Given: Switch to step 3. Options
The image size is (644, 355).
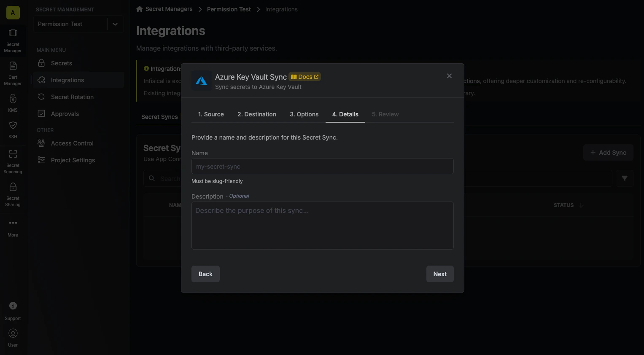Looking at the screenshot, I should pos(304,114).
